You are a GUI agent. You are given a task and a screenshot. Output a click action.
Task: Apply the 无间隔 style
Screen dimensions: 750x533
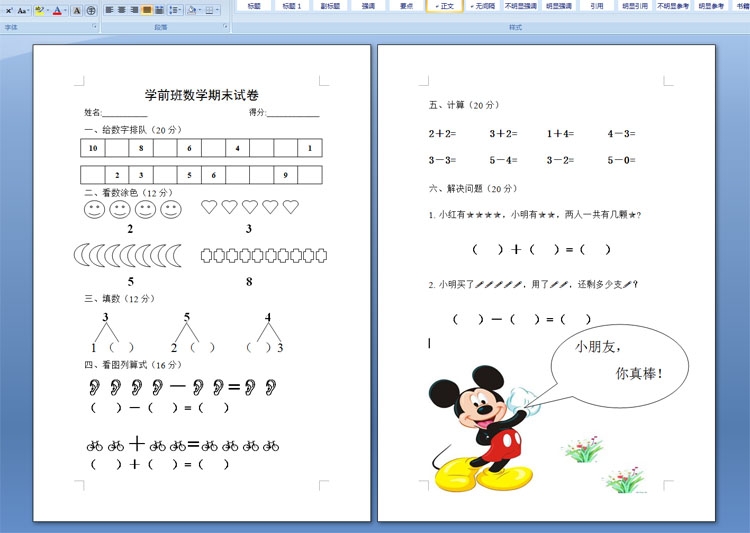(x=482, y=6)
